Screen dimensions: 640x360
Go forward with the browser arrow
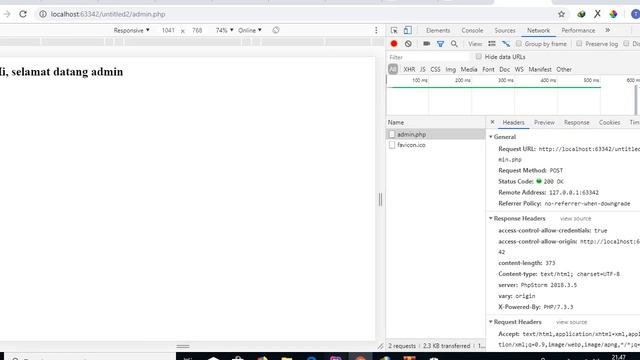[7, 14]
